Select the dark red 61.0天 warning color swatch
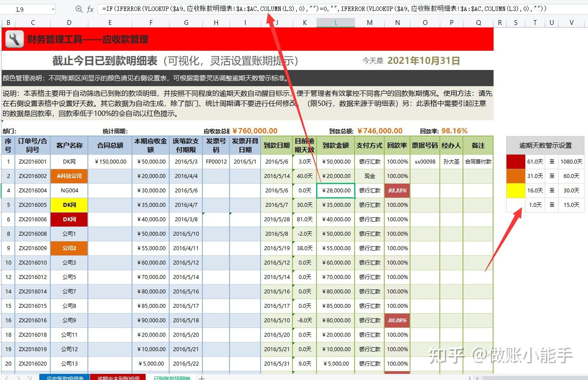The height and width of the screenshot is (380, 588). (x=516, y=162)
